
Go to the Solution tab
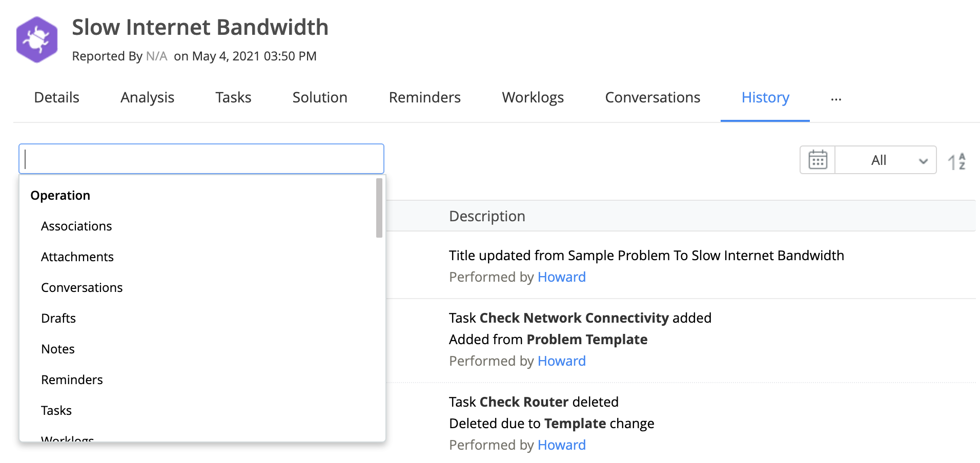point(320,97)
